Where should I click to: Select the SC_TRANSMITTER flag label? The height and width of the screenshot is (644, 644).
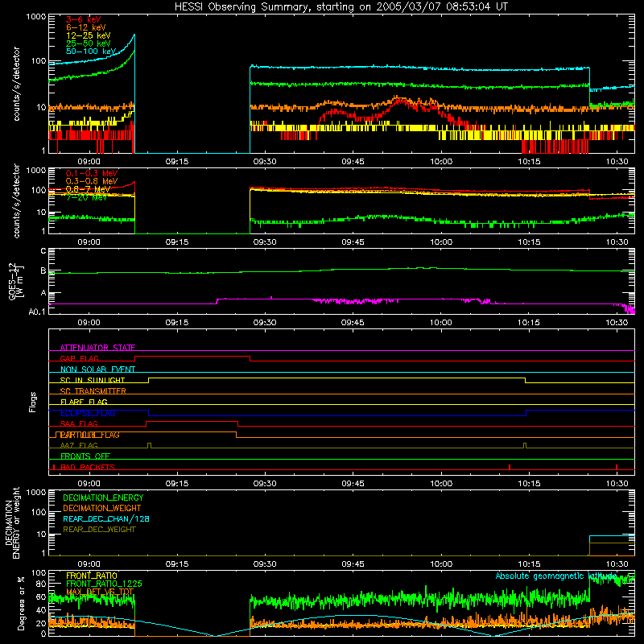93,391
